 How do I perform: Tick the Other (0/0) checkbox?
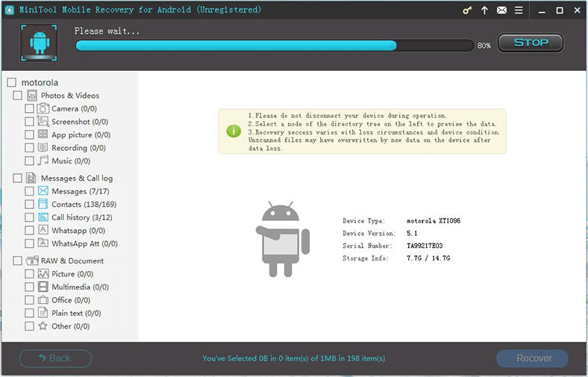click(x=29, y=325)
